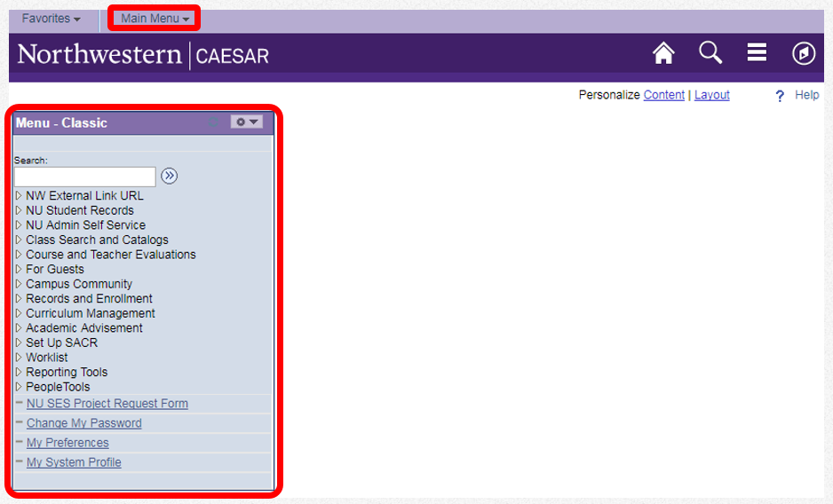The height and width of the screenshot is (504, 833).
Task: Click the Northwestern CAESAR logo
Action: [144, 55]
